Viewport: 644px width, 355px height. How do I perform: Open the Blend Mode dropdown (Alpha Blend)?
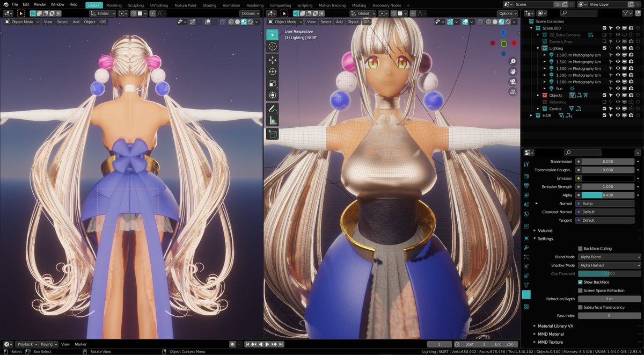609,257
